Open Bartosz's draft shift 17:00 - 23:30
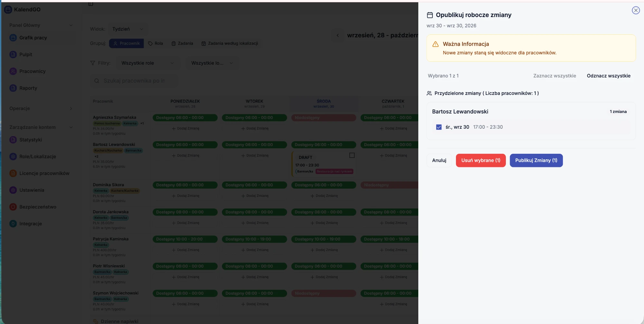644x324 pixels. (324, 164)
